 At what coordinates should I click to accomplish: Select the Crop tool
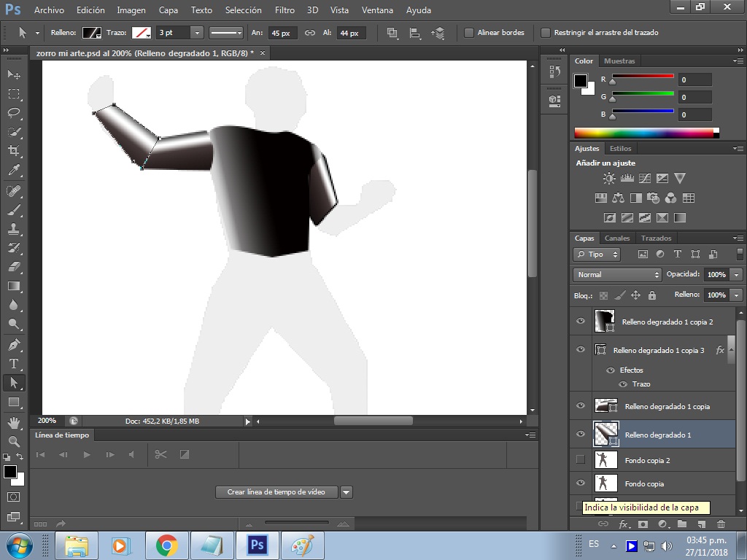pyautogui.click(x=14, y=151)
